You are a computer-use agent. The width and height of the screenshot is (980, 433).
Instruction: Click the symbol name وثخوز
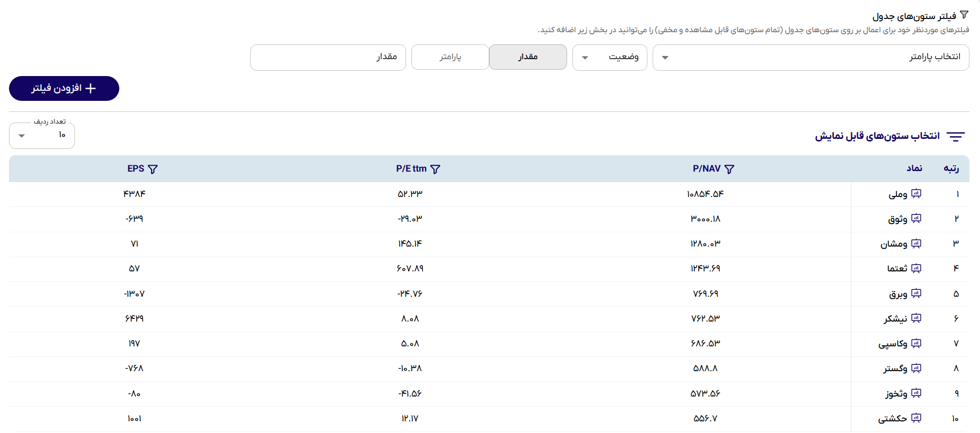[897, 393]
